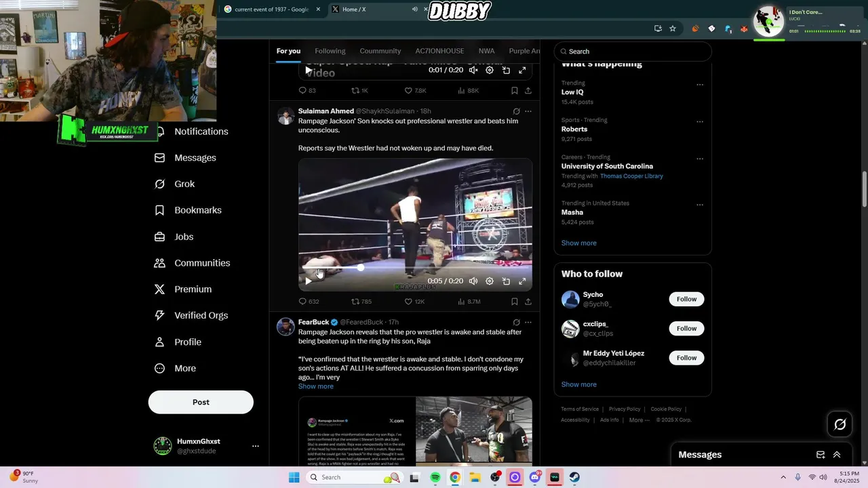Bookmark the top post with 88K views
Viewport: 868px width, 488px height.
(x=514, y=91)
